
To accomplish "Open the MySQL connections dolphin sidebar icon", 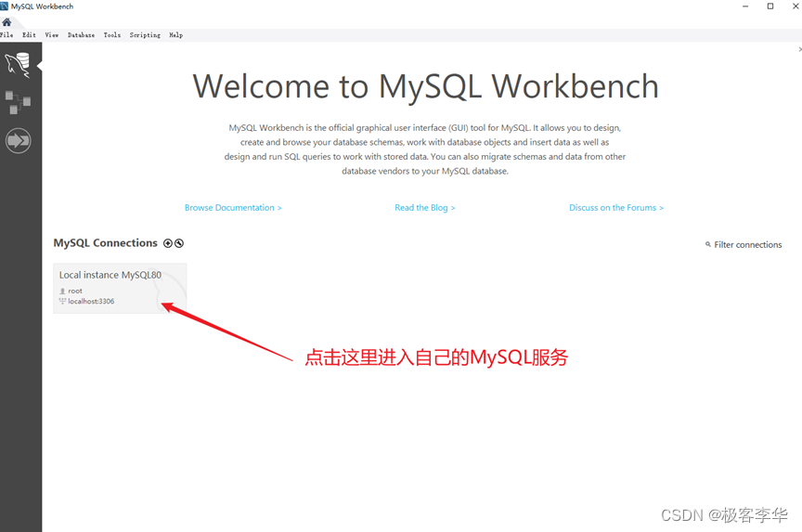I will pyautogui.click(x=18, y=65).
